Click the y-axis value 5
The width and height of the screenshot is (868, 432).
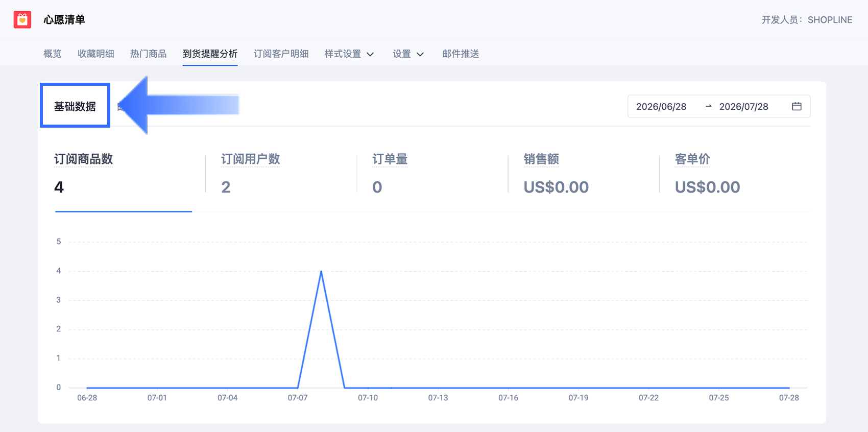coord(59,242)
